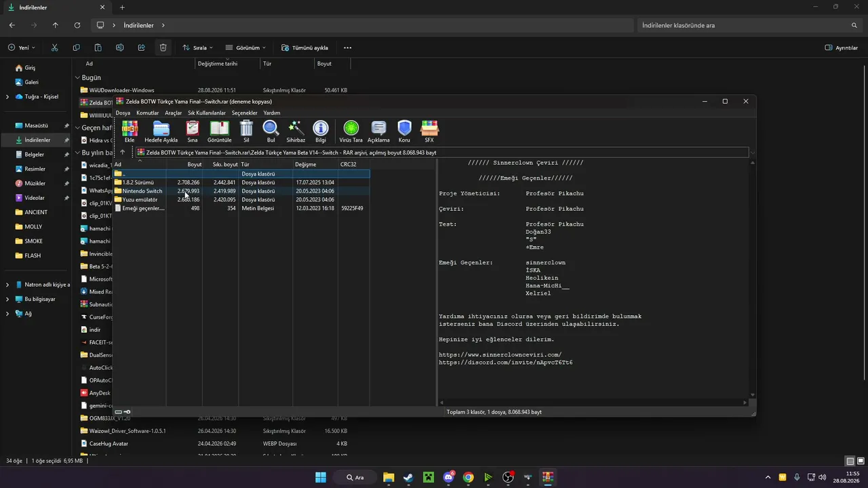
Task: Open Steam from the taskbar
Action: 408,477
